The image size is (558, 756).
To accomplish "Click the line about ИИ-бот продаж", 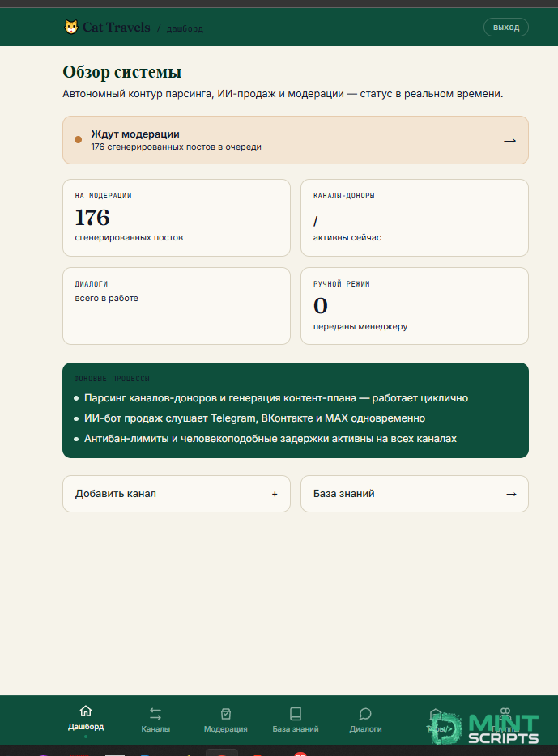I will [254, 418].
